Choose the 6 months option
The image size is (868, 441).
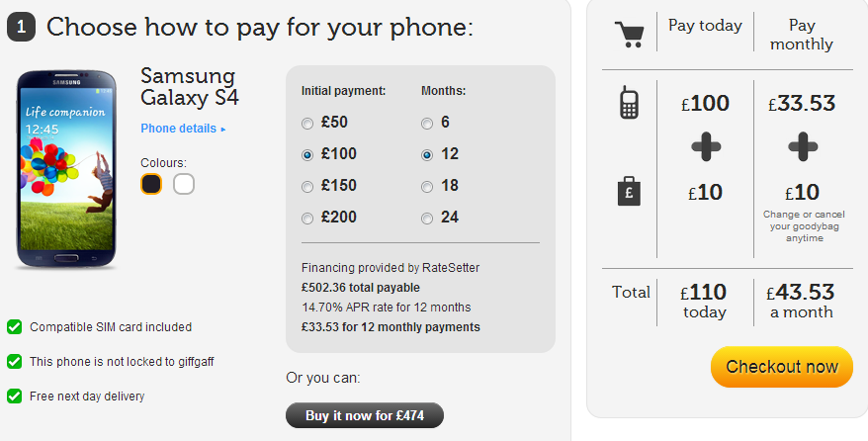click(x=427, y=124)
